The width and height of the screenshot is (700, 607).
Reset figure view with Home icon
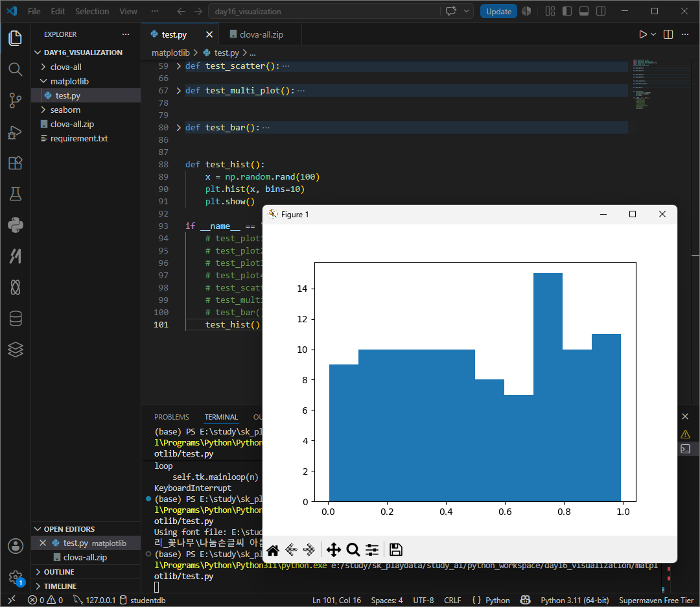[x=274, y=550]
